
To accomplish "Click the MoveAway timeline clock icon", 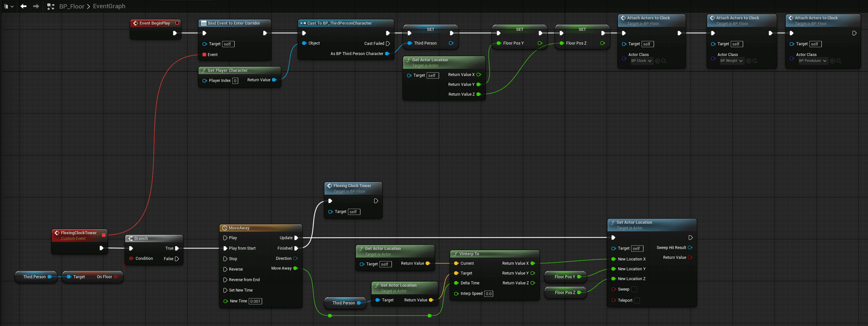I will tap(225, 228).
